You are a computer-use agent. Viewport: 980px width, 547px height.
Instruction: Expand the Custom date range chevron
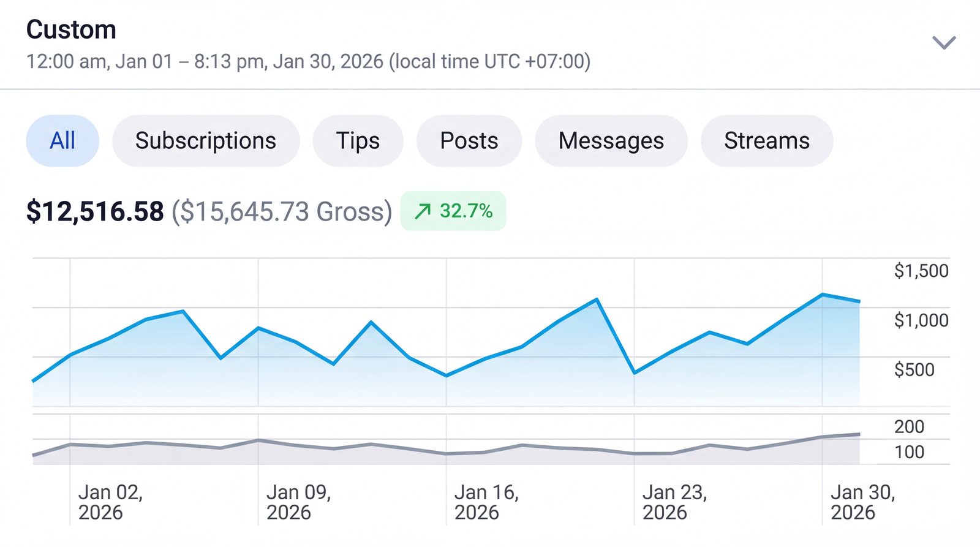point(944,42)
